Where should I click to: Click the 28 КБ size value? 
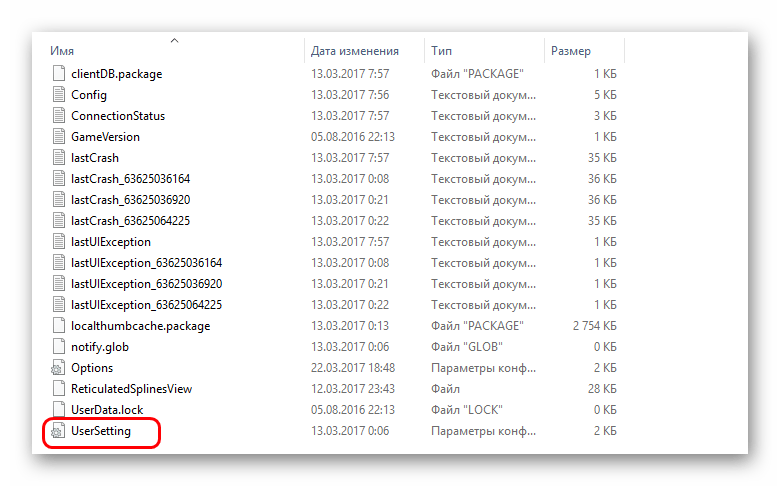click(602, 389)
